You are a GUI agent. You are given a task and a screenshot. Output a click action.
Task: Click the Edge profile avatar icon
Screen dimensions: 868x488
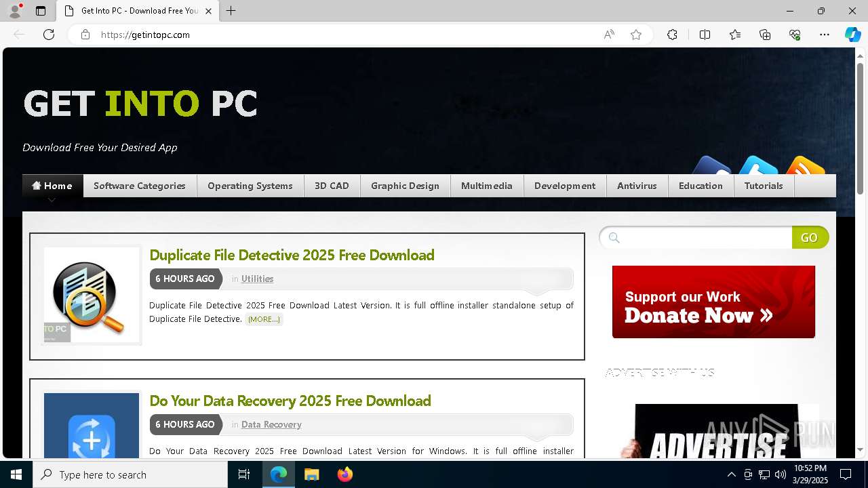coord(14,11)
